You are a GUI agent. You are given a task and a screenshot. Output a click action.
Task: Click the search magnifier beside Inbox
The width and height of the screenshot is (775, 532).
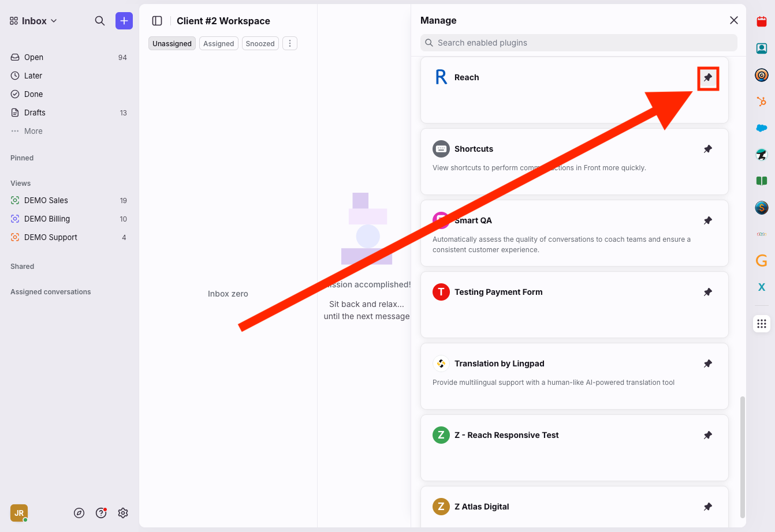point(99,21)
